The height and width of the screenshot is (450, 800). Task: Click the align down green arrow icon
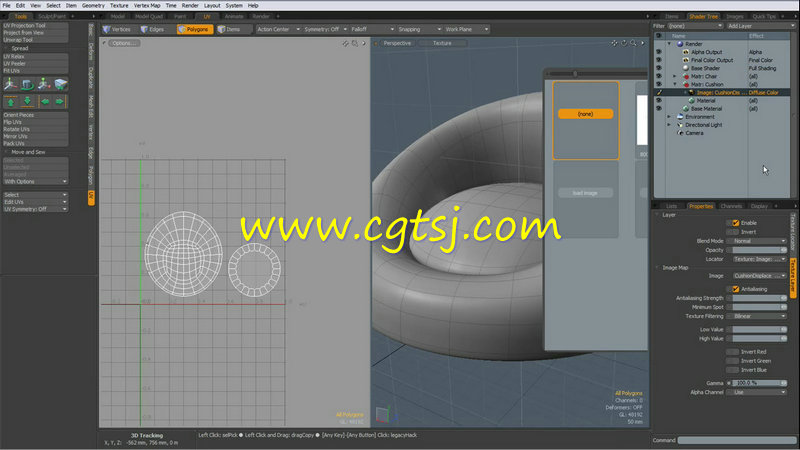point(28,102)
